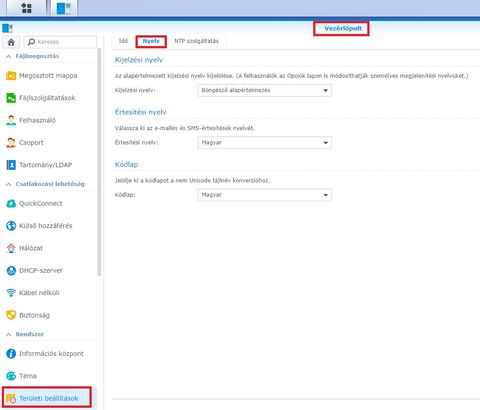The width and height of the screenshot is (480, 410).
Task: Select the Biztonság label
Action: (x=34, y=315)
